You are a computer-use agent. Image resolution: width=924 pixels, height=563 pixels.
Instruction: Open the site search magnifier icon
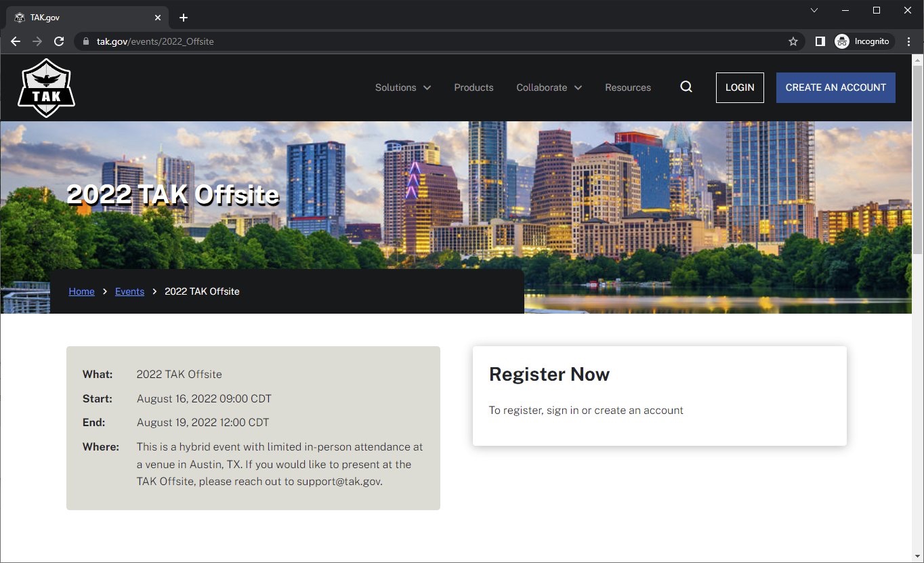point(686,87)
